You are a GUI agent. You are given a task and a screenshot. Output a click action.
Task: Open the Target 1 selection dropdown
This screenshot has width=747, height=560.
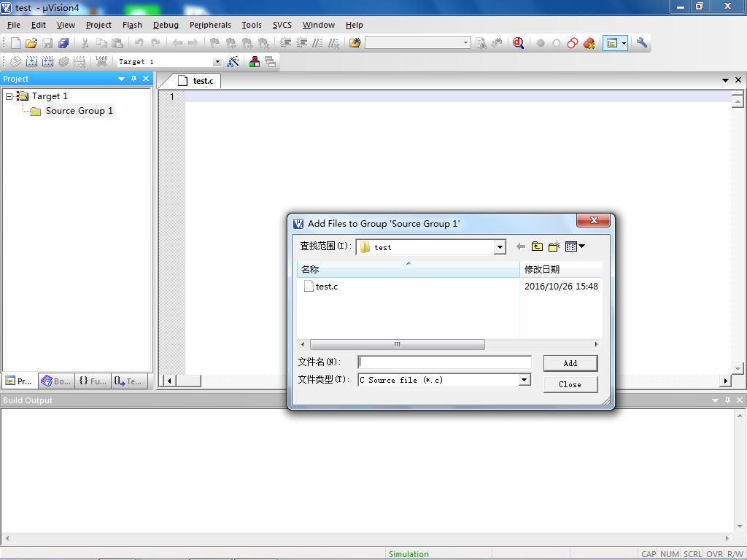coord(217,62)
